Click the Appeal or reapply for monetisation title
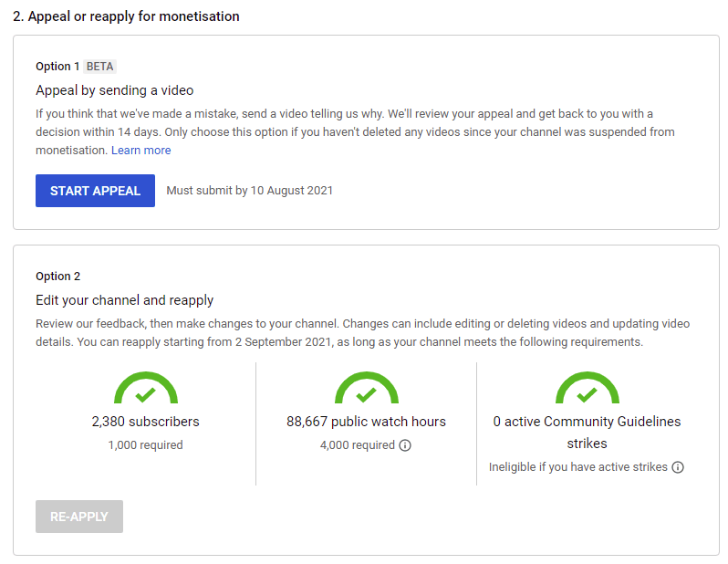The width and height of the screenshot is (728, 564). coord(126,16)
